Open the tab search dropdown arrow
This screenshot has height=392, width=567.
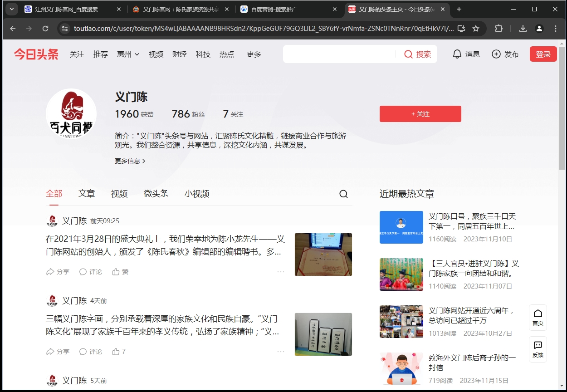[x=11, y=9]
